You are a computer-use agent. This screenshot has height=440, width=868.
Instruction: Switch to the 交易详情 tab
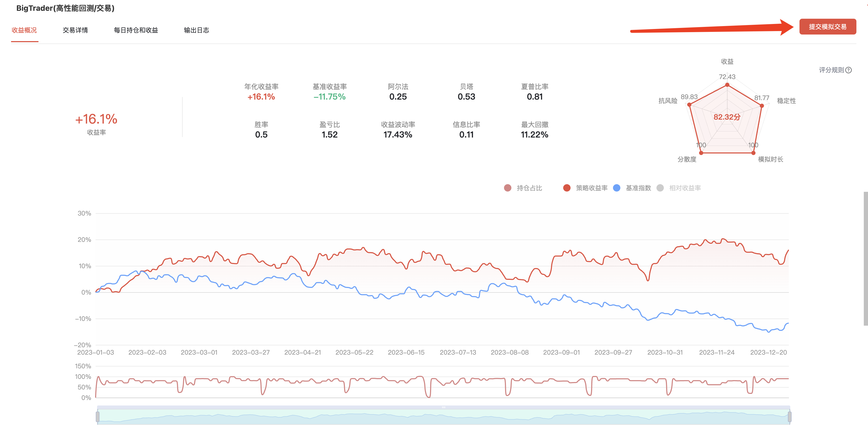point(75,30)
